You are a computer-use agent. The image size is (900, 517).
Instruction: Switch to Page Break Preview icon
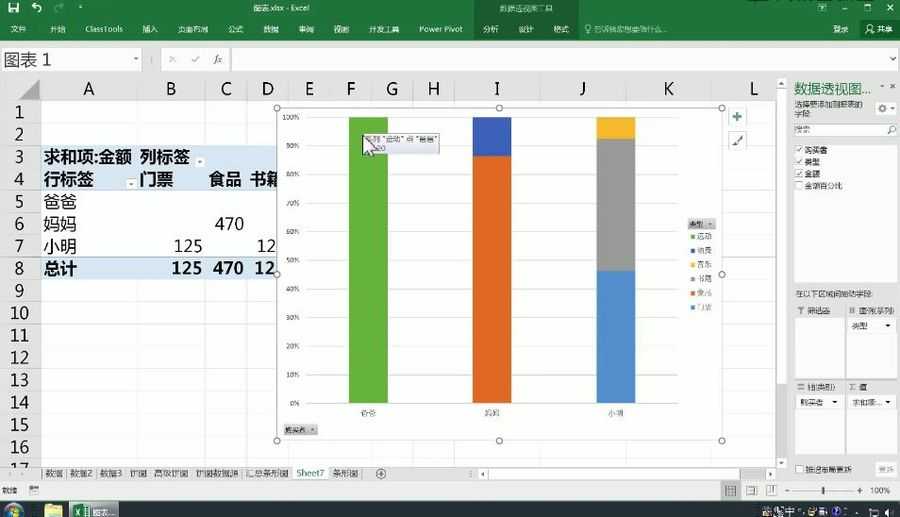click(771, 491)
